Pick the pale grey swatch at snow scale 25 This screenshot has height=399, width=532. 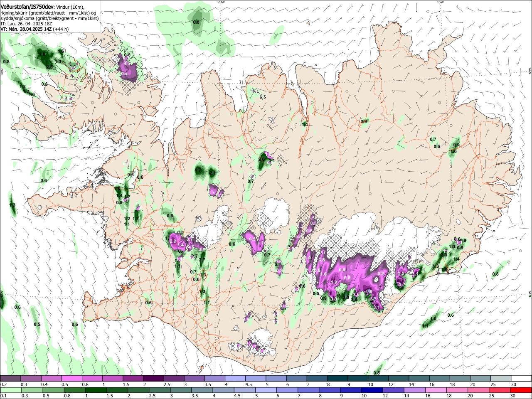500,379
